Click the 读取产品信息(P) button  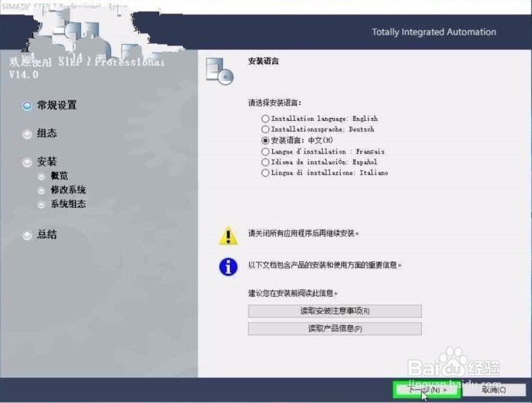[x=335, y=328]
